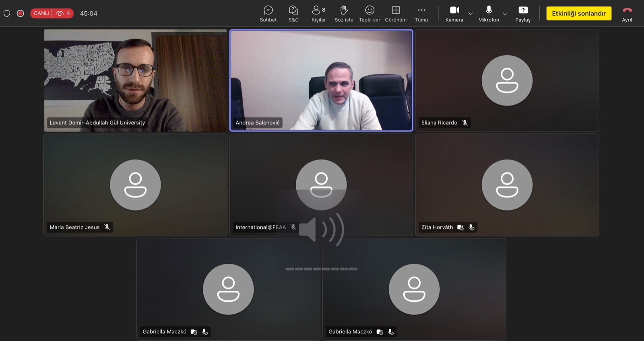
Task: Open the S&C questions panel
Action: (x=293, y=13)
